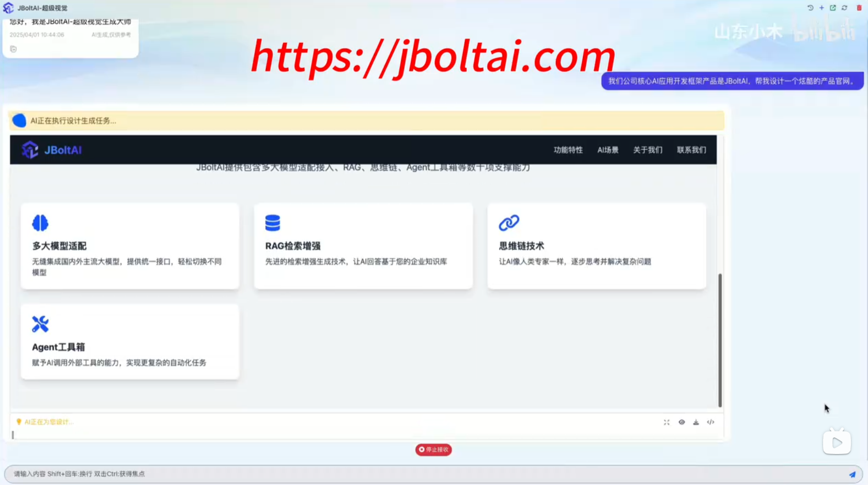Click description 先进的检索增强生成技术
Screen dimensions: 868x485
click(356, 261)
